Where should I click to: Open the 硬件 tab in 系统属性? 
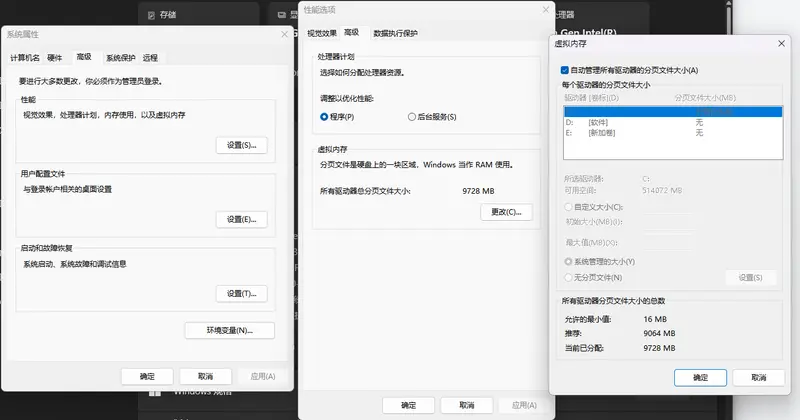tap(55, 58)
